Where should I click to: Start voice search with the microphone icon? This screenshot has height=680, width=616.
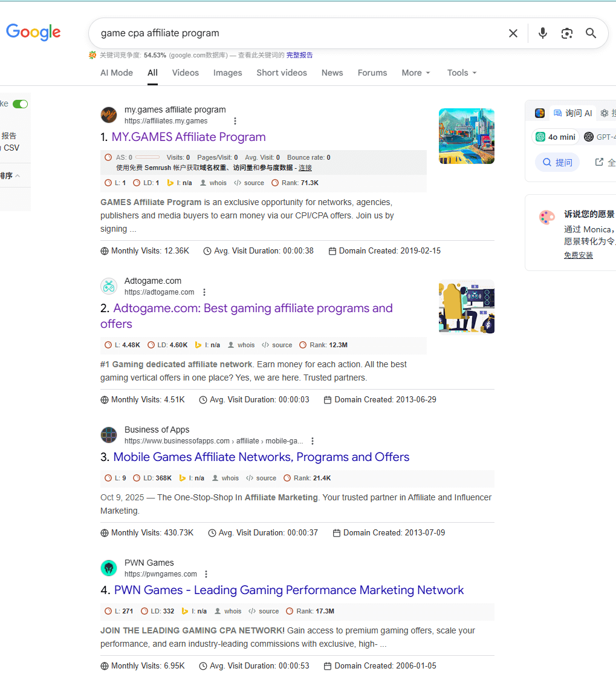tap(542, 33)
